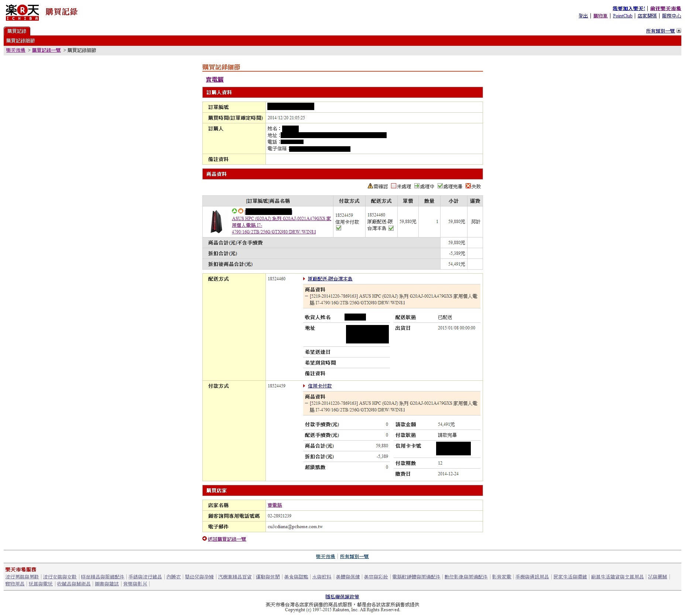
Task: Click the 未處理 empty box legend icon
Action: [x=394, y=186]
